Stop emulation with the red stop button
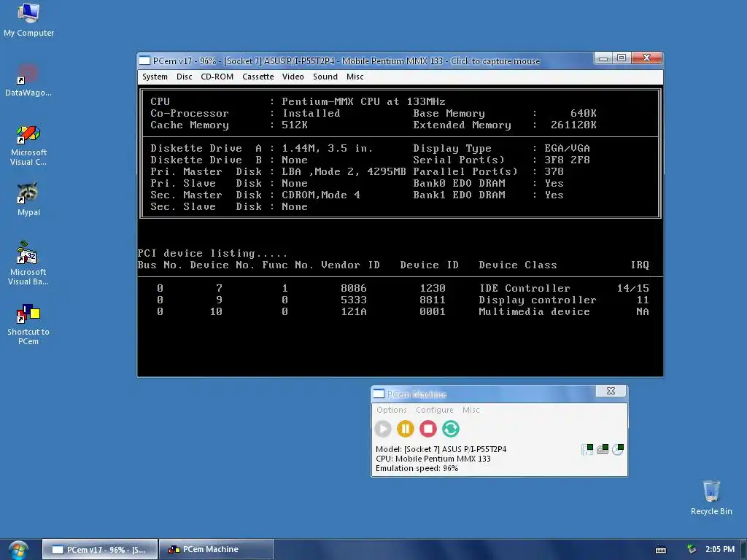The image size is (747, 560). click(x=427, y=429)
